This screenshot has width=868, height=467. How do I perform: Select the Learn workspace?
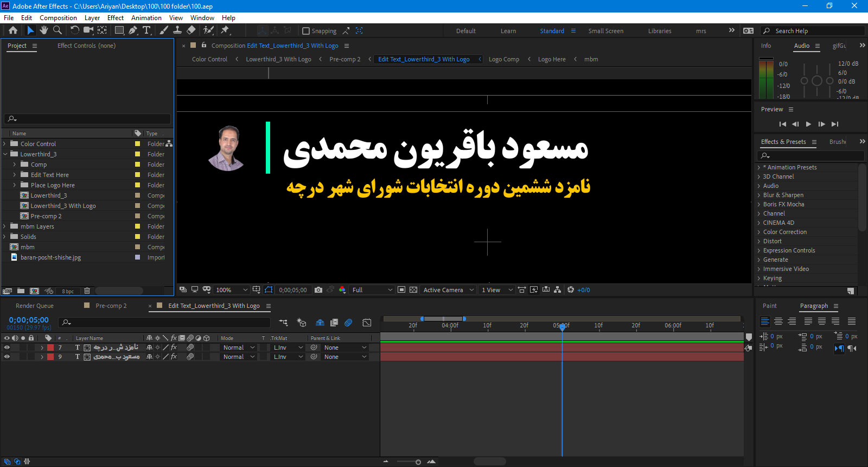(508, 31)
